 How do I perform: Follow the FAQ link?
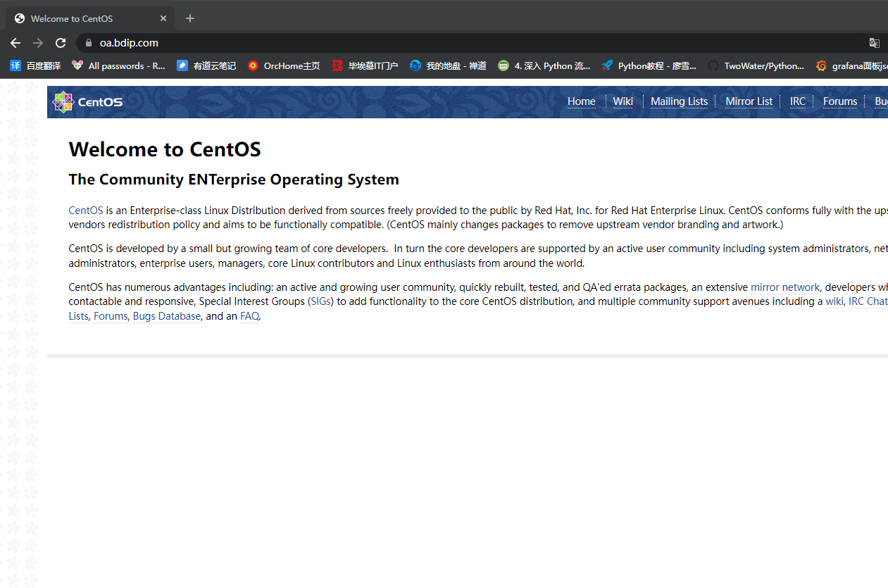pos(249,316)
